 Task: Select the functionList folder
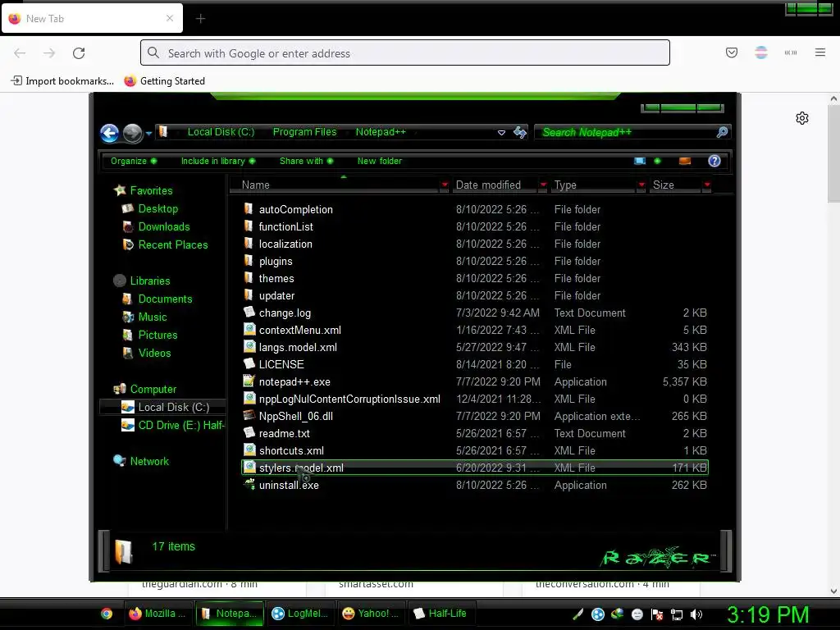tap(286, 226)
